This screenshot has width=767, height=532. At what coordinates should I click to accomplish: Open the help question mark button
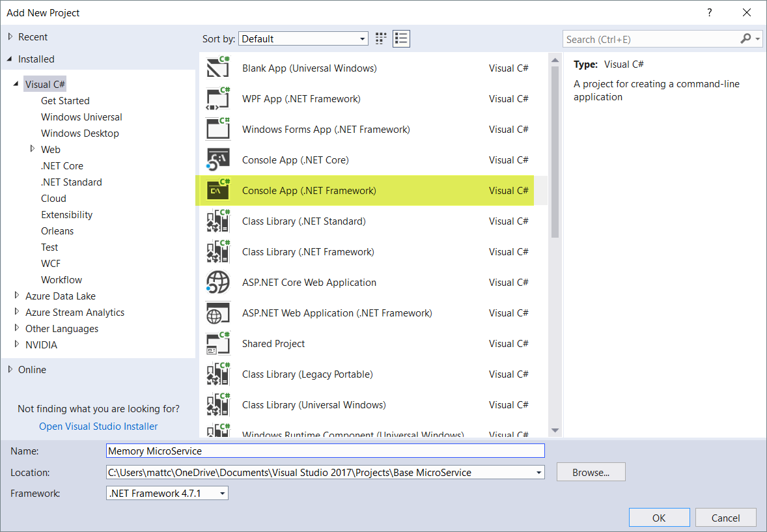coord(710,13)
